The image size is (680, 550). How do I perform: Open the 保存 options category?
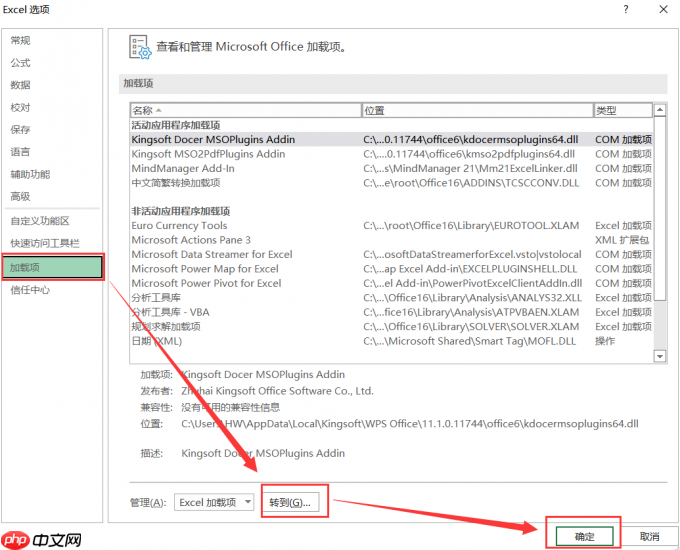pos(20,130)
